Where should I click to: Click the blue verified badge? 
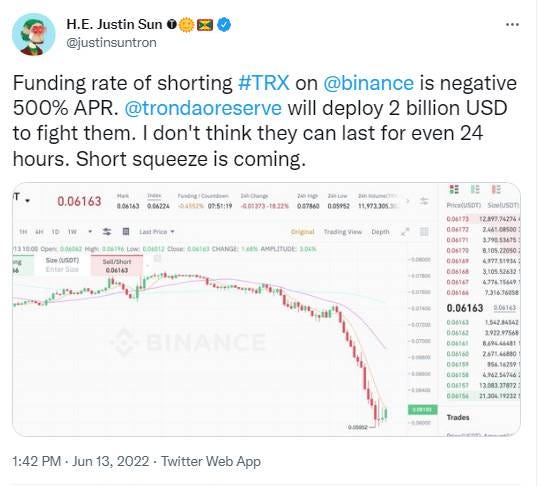pyautogui.click(x=224, y=25)
